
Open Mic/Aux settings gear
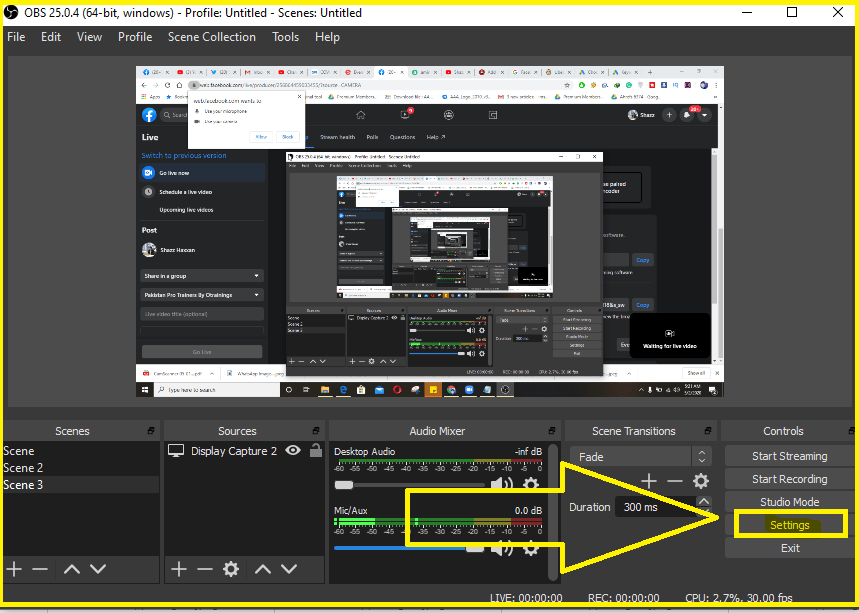531,548
